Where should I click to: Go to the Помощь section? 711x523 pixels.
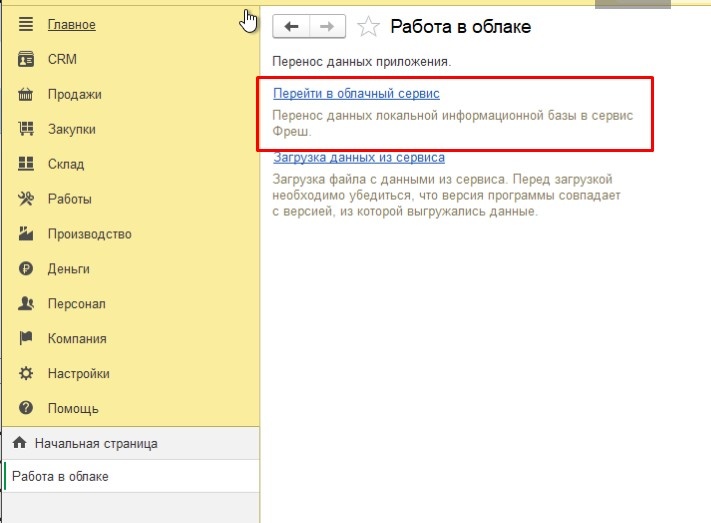(73, 409)
